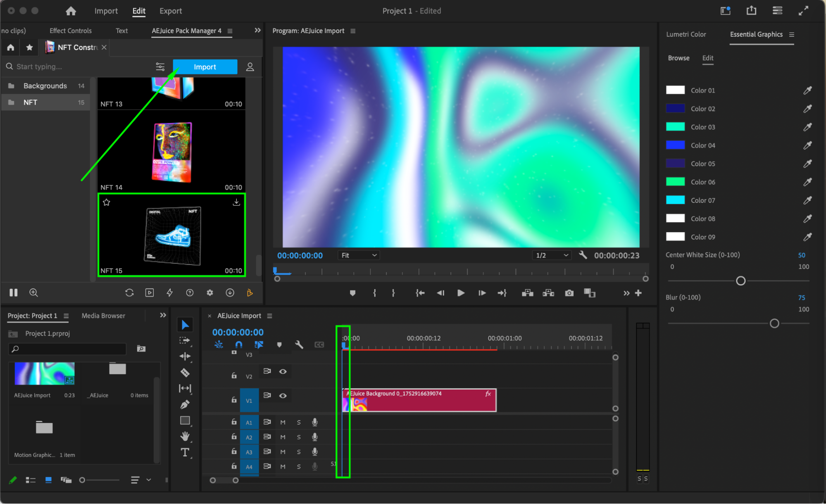826x504 pixels.
Task: Open the 1/2 playback resolution dropdown
Action: click(552, 255)
